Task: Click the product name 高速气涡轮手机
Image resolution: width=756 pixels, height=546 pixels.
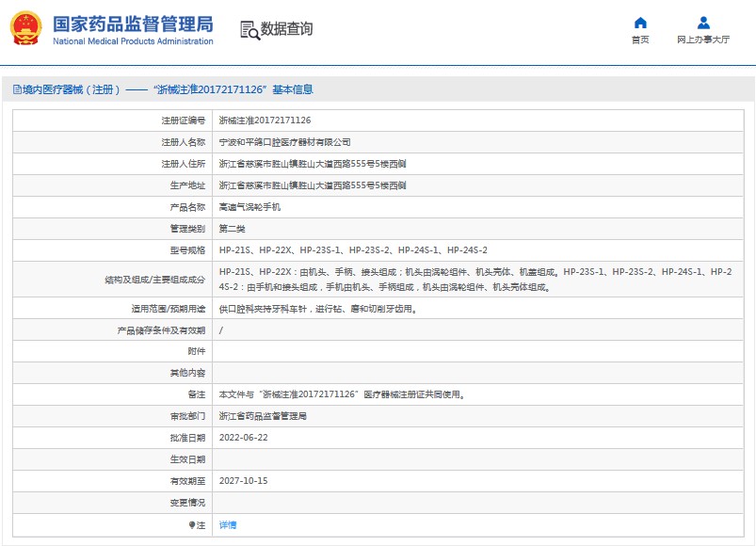Action: (x=249, y=206)
